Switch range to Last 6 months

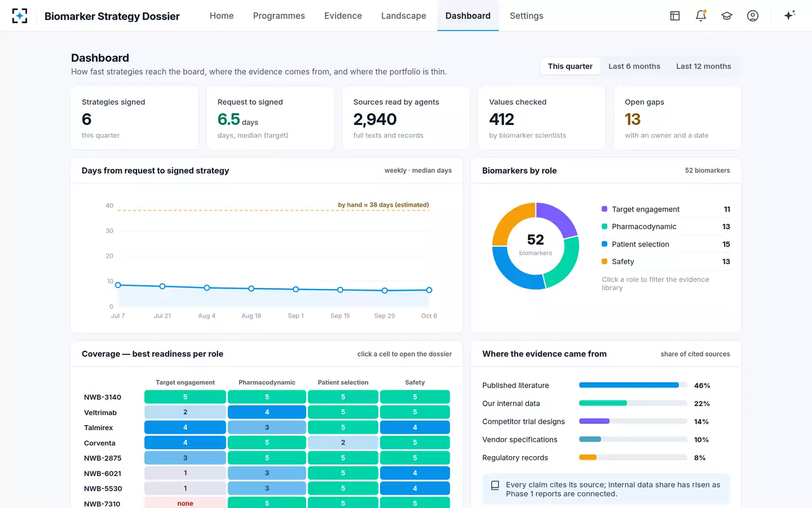click(x=634, y=66)
